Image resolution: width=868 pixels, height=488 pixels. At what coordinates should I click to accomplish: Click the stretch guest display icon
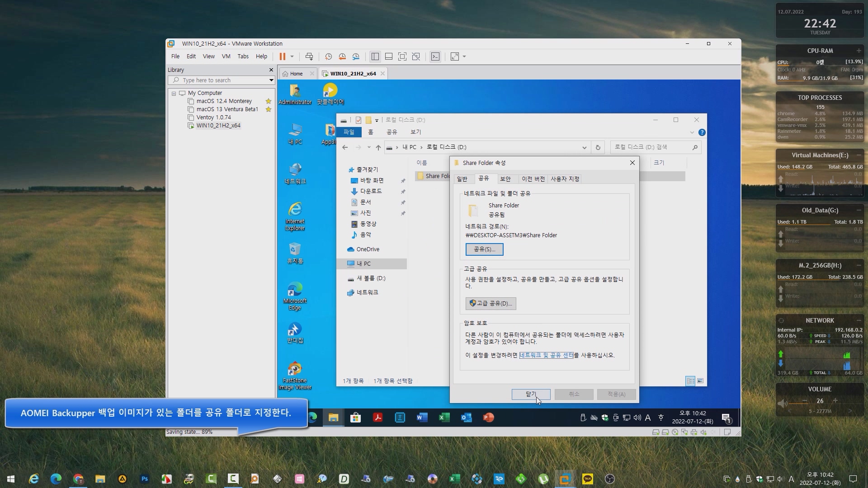click(455, 56)
